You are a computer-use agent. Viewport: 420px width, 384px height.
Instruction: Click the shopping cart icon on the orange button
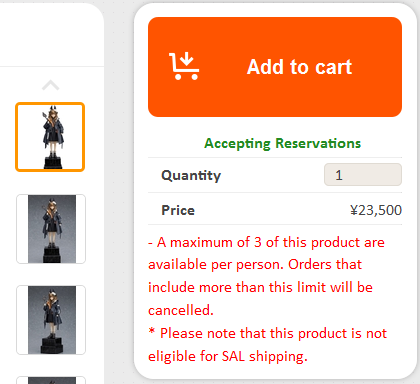tap(184, 66)
